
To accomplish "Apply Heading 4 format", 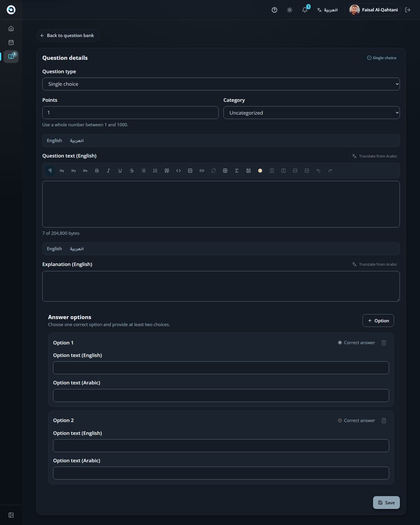I will [x=85, y=171].
